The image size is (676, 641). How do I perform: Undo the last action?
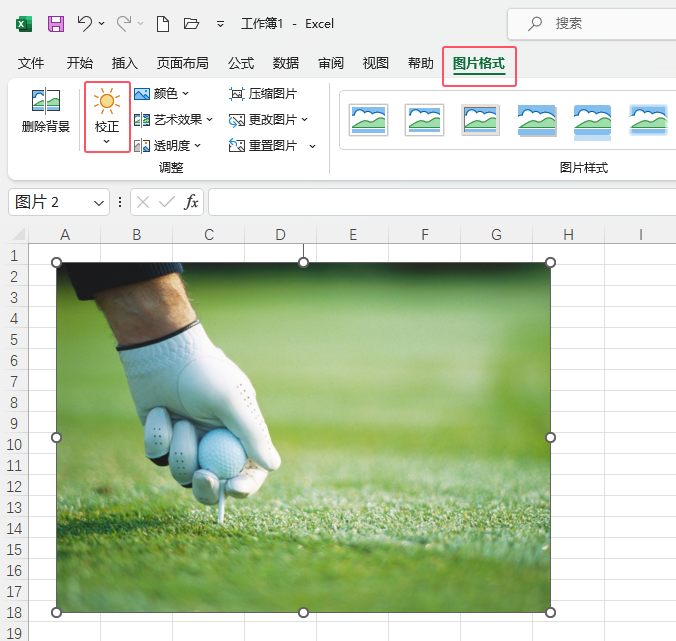click(84, 24)
